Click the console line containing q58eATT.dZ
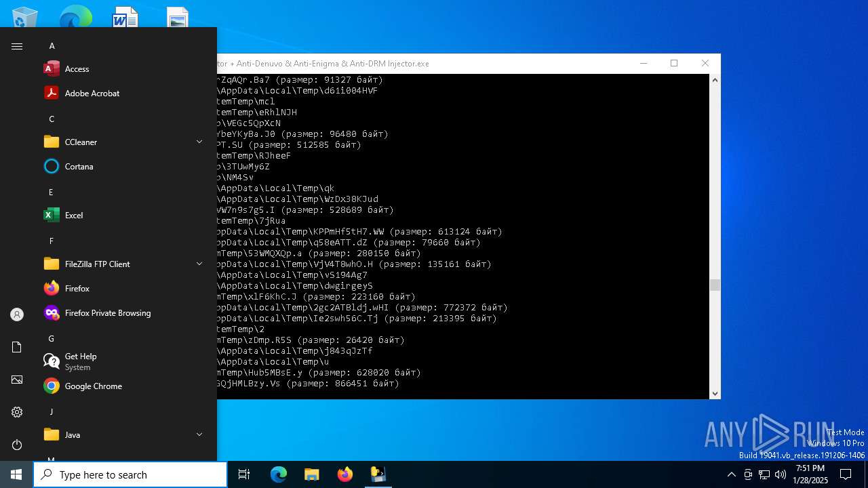 coord(349,243)
